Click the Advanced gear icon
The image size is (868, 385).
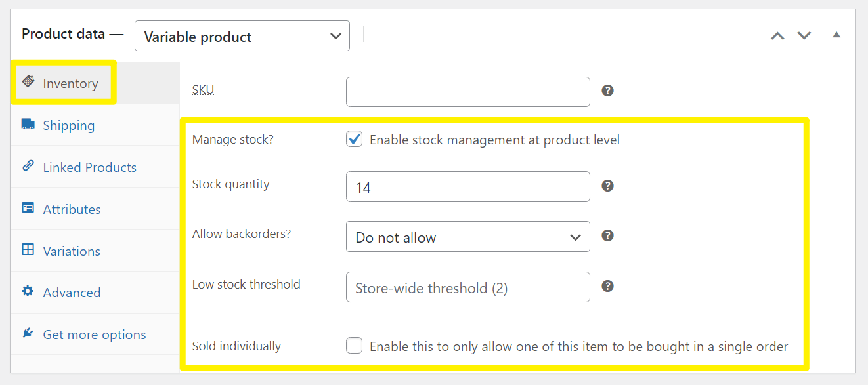point(28,291)
